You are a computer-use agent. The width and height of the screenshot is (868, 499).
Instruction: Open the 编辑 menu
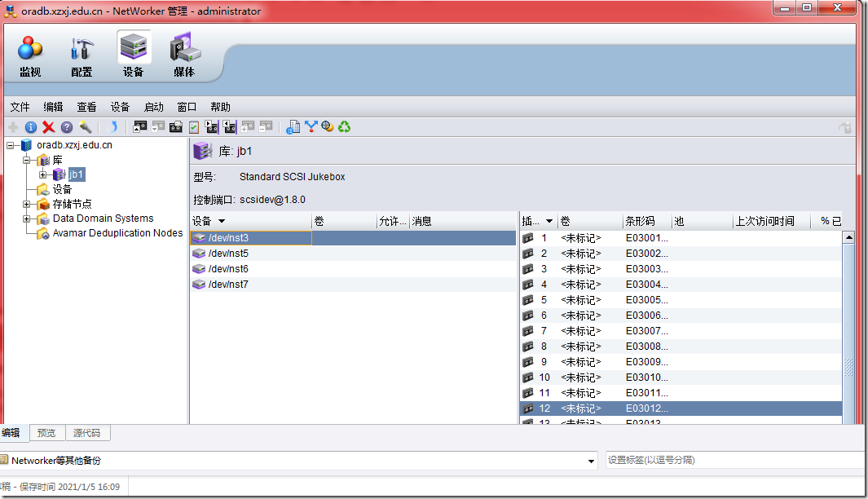click(53, 107)
